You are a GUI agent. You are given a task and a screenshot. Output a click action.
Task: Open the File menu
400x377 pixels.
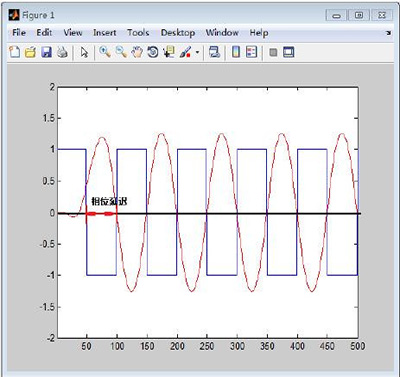coord(19,33)
